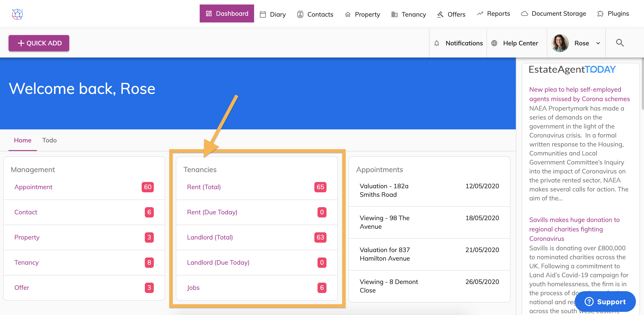Image resolution: width=644 pixels, height=315 pixels.
Task: Click the Help Center globe icon
Action: [x=494, y=43]
